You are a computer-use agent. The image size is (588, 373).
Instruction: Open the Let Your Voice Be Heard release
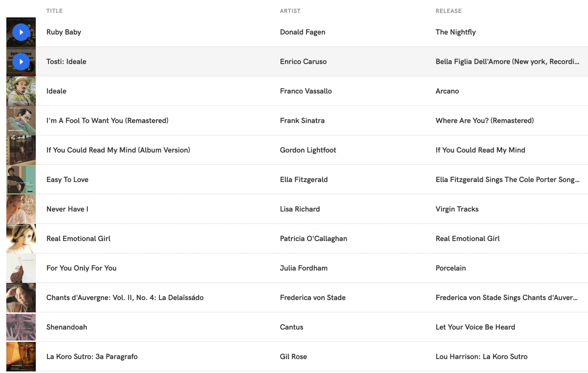click(x=475, y=327)
